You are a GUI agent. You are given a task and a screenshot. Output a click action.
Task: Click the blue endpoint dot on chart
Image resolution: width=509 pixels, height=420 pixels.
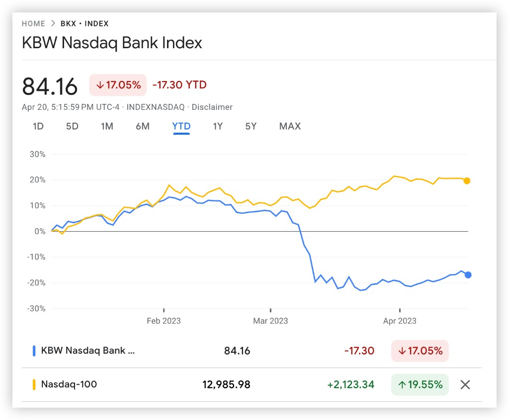point(468,275)
